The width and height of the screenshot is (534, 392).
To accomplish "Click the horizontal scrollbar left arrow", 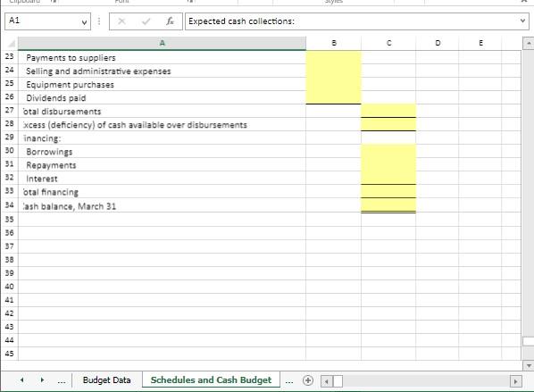I will coord(327,381).
